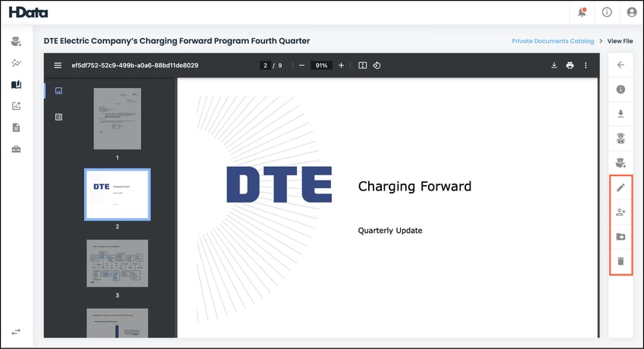Open PDF viewer more actions menu
Viewport: 644px width, 349px height.
click(586, 65)
